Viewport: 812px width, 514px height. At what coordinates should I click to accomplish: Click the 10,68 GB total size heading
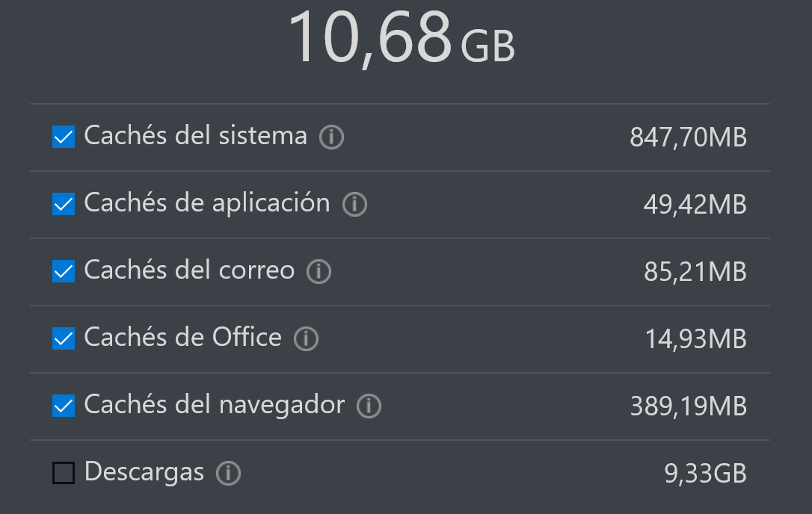[x=402, y=39]
